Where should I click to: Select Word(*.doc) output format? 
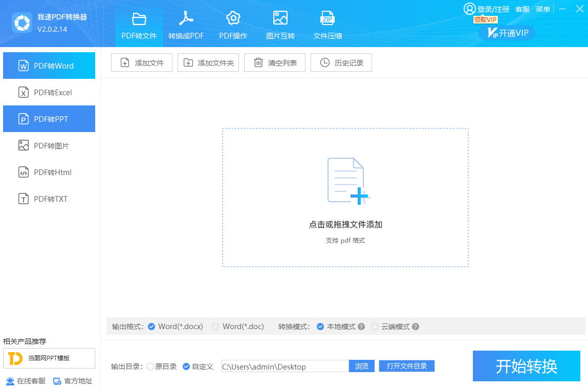(215, 327)
